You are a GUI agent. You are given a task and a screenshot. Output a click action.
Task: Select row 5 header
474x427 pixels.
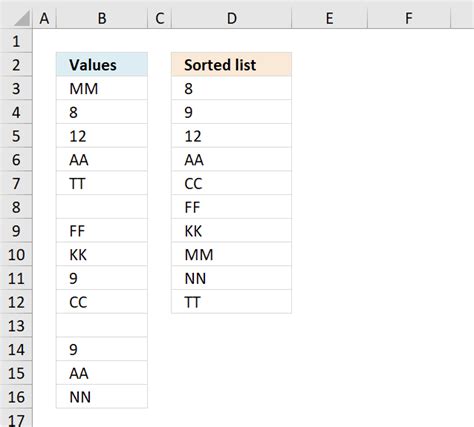coord(16,136)
